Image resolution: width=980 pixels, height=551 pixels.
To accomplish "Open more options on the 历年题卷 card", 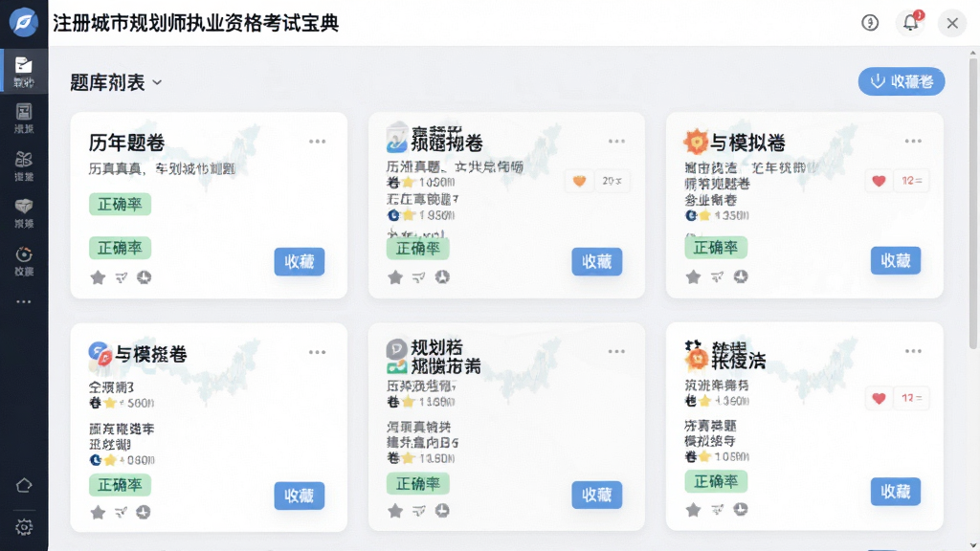I will [318, 142].
